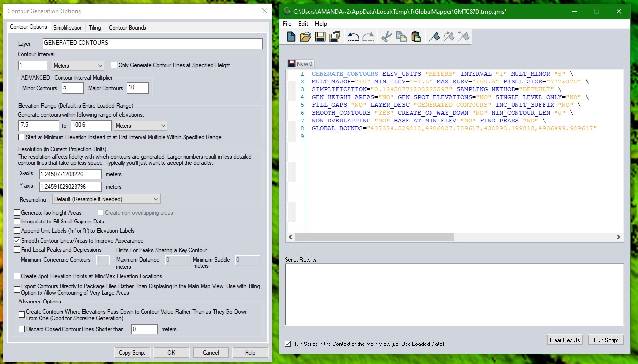Click the New file icon in the script editor toolbar
The height and width of the screenshot is (364, 638).
pos(291,37)
